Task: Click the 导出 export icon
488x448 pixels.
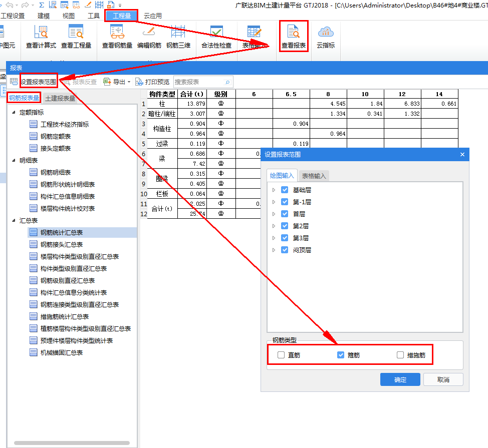Action: coord(107,82)
